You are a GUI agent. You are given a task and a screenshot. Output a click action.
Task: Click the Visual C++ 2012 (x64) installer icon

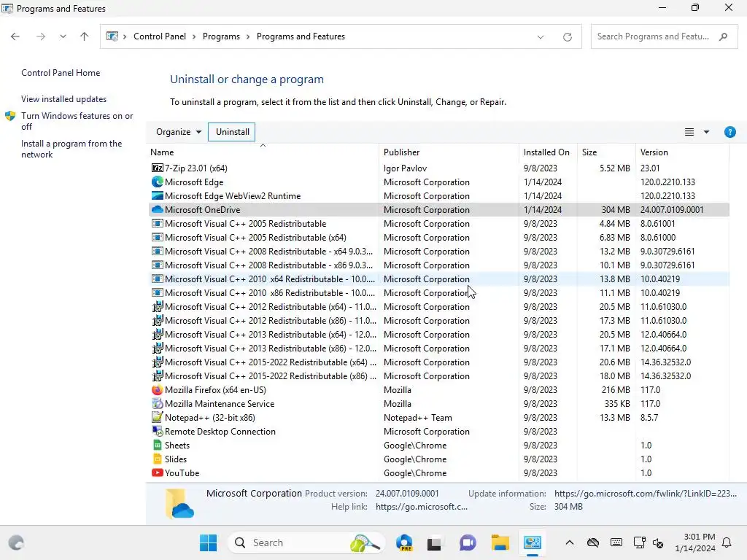158,307
